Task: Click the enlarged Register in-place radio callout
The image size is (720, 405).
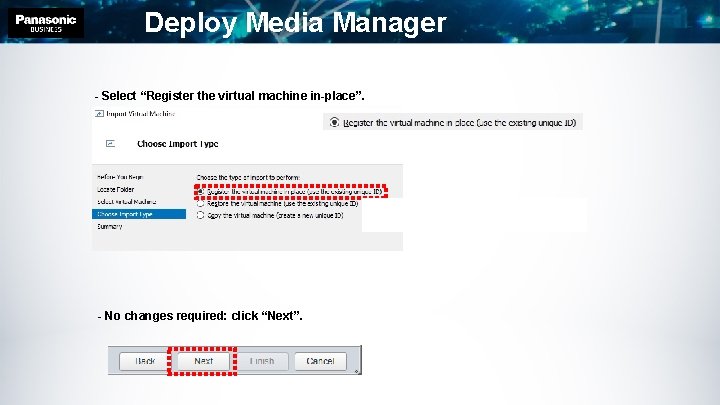Action: [x=334, y=122]
